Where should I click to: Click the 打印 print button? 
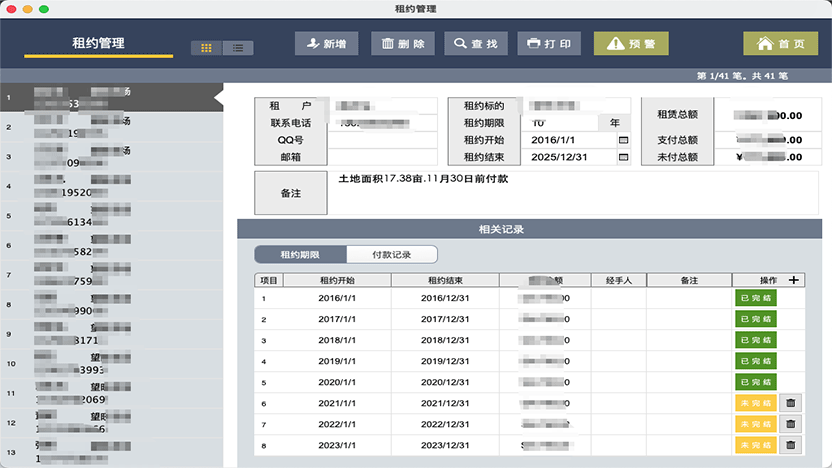[549, 44]
